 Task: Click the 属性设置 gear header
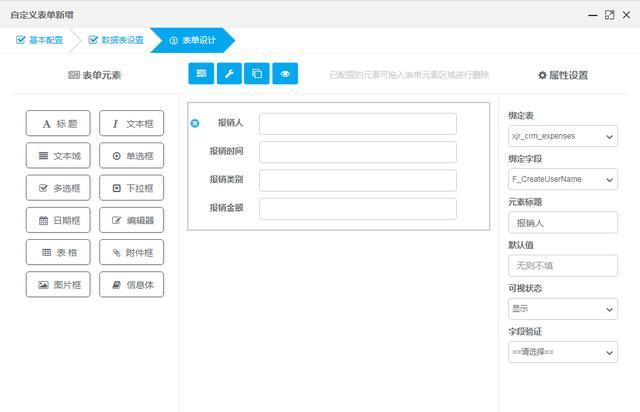click(x=563, y=75)
